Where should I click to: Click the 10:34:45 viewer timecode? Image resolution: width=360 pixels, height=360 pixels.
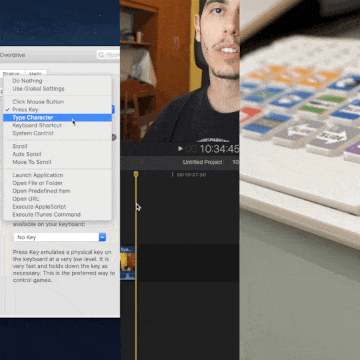click(x=219, y=149)
